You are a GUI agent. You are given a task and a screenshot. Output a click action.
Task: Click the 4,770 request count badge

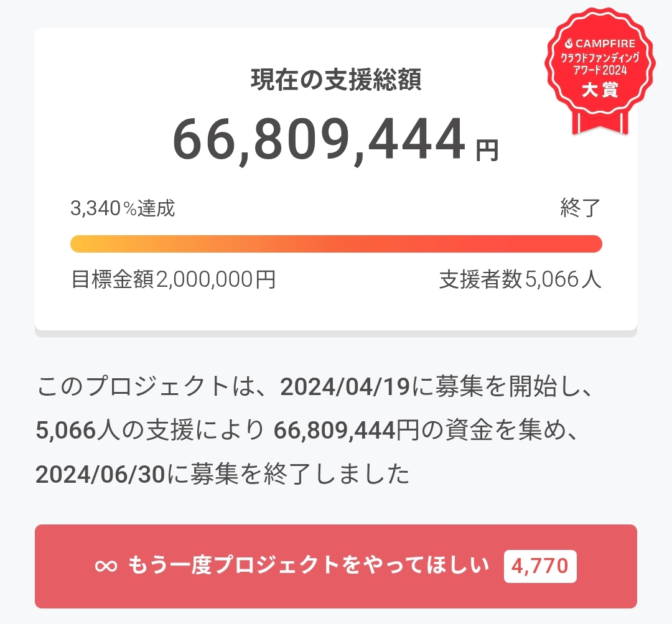pyautogui.click(x=539, y=566)
